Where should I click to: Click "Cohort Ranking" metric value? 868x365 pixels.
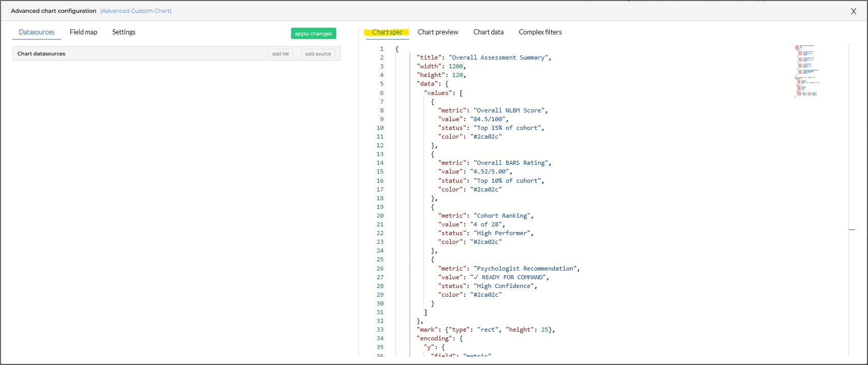[x=501, y=216]
